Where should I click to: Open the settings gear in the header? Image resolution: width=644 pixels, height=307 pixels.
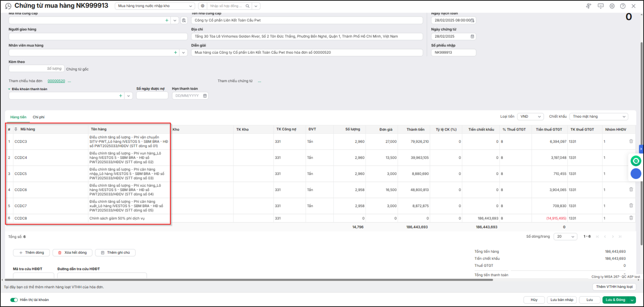tap(612, 6)
